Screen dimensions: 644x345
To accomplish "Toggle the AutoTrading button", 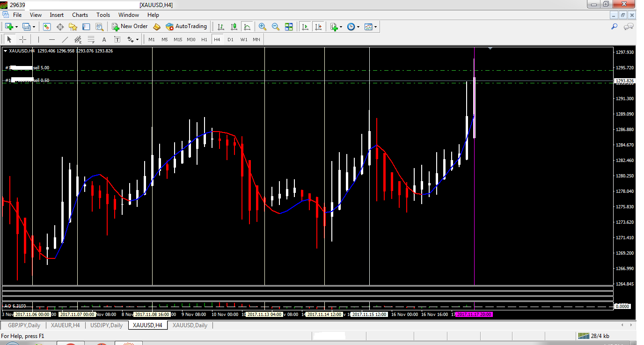I will 186,27.
